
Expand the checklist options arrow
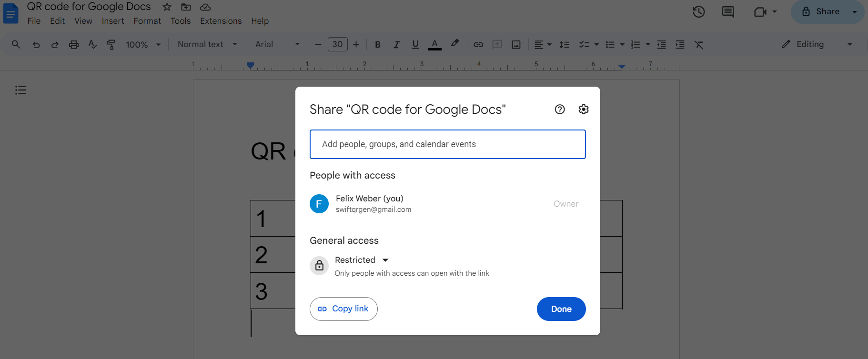(596, 44)
